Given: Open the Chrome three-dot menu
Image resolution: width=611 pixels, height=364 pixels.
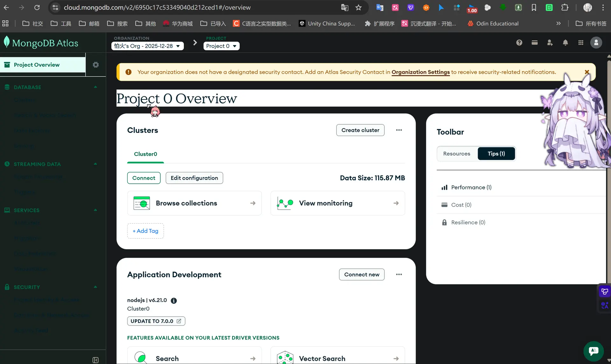Looking at the screenshot, I should 603,7.
